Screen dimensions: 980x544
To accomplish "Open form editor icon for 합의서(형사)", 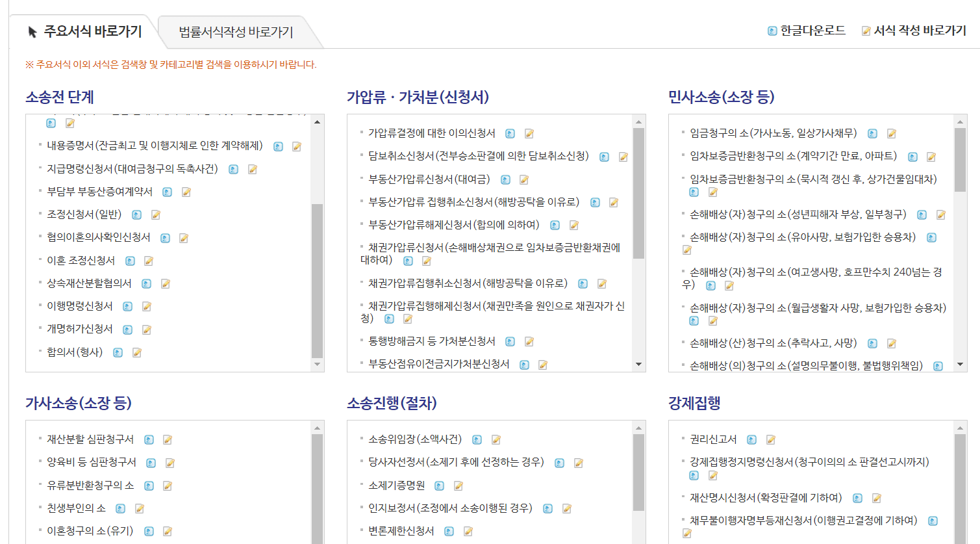I will click(x=136, y=352).
